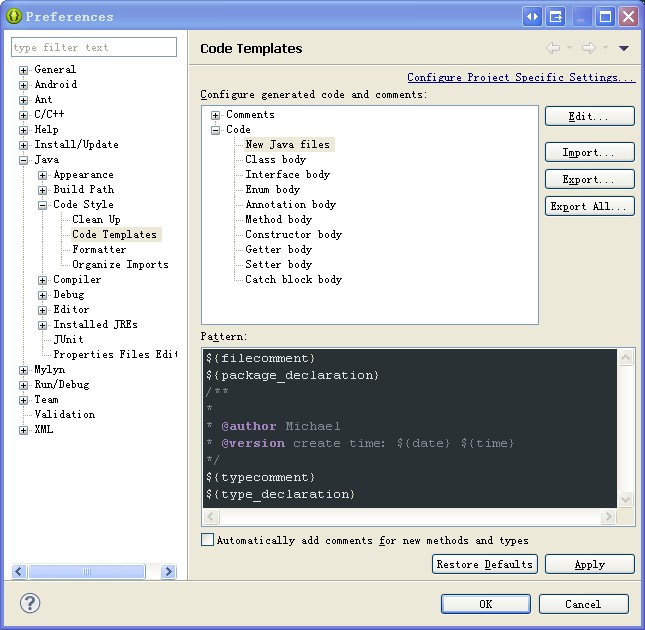Click the Eclipse Preferences title bar icon

point(14,16)
